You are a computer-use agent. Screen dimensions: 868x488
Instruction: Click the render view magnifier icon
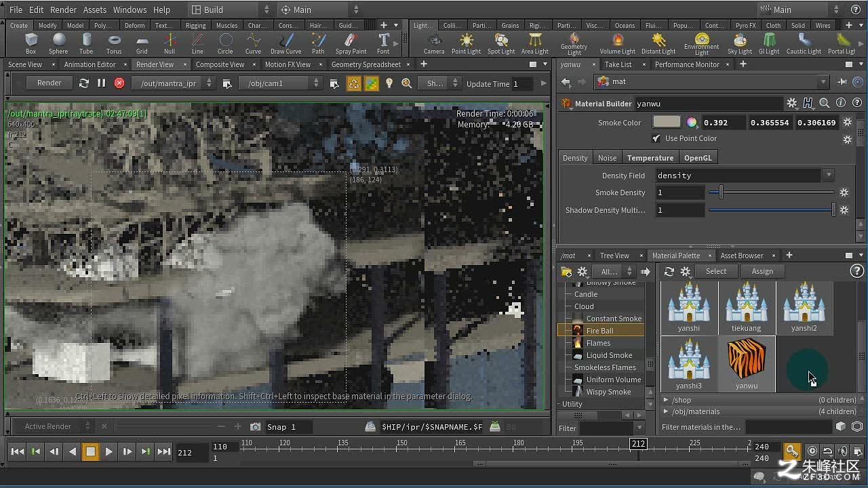[x=407, y=83]
